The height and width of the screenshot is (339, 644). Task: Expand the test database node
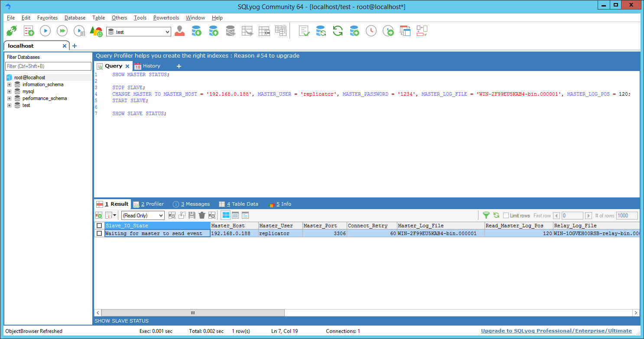tap(9, 105)
